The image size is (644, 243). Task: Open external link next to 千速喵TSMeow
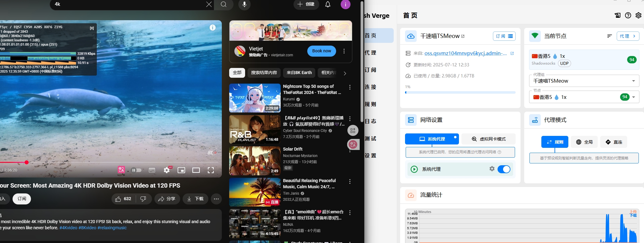pyautogui.click(x=463, y=36)
